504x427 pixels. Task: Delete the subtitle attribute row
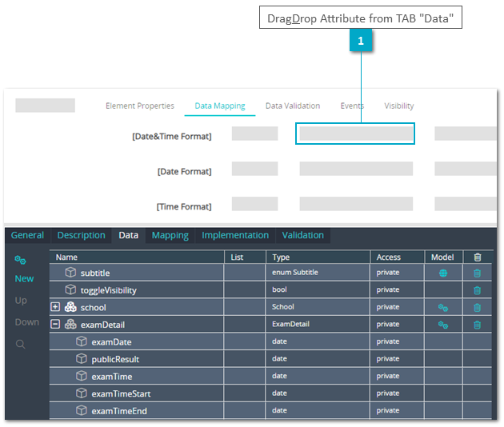477,273
